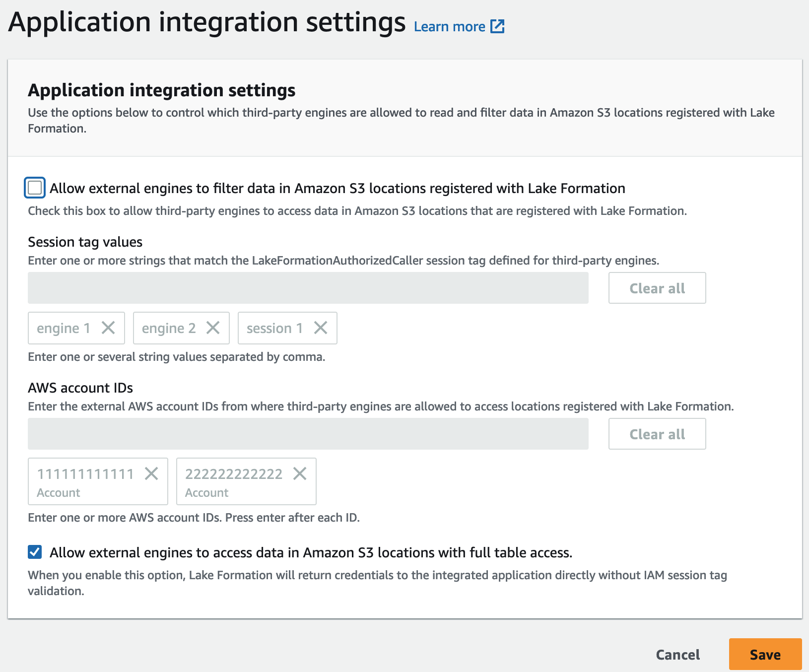This screenshot has height=672, width=809.
Task: Clear all AWS account IDs
Action: (657, 433)
